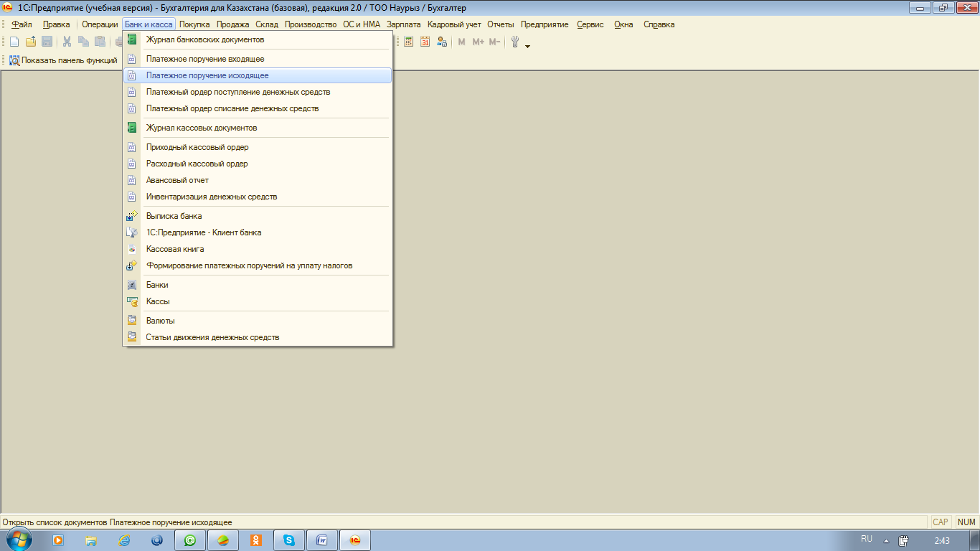The image size is (980, 551).
Task: Click the Paste clipboard toolbar icon
Action: point(100,42)
